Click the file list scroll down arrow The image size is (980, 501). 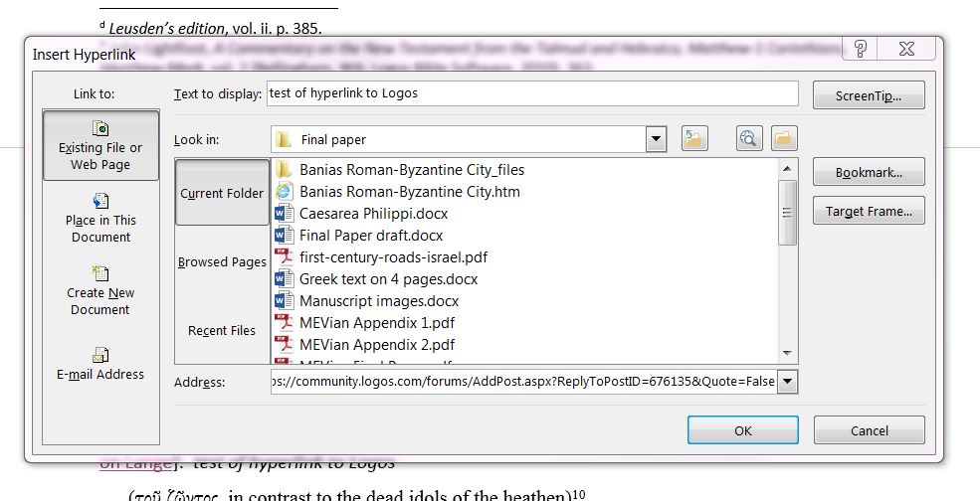pos(788,354)
